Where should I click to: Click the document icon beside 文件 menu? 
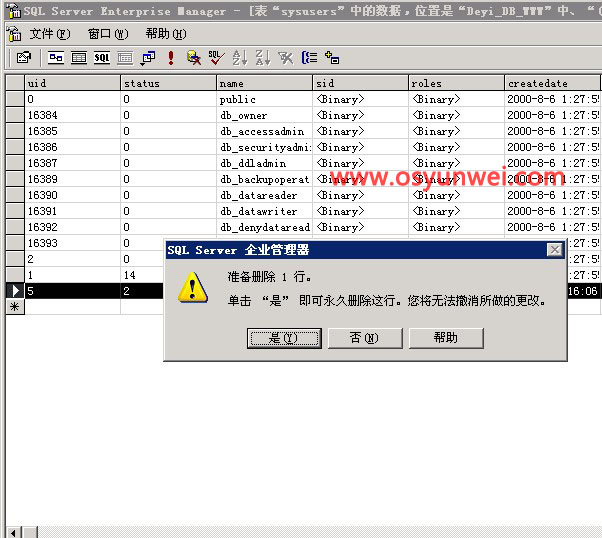click(x=14, y=34)
